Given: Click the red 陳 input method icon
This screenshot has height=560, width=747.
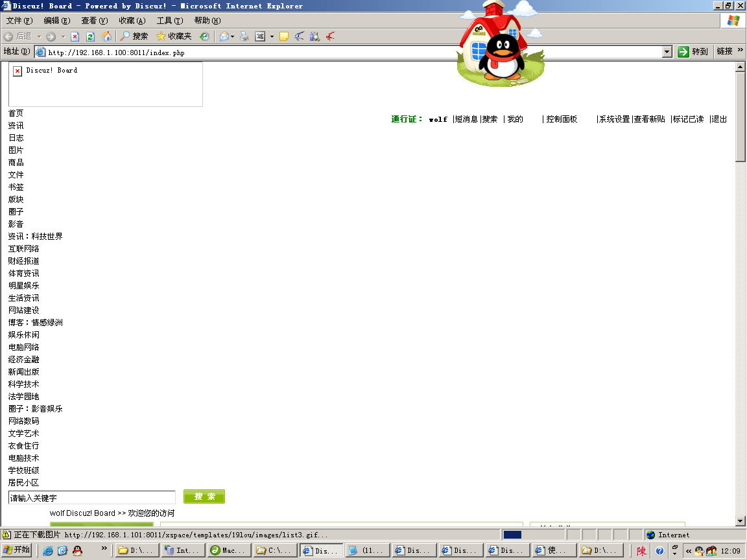Looking at the screenshot, I should (642, 551).
